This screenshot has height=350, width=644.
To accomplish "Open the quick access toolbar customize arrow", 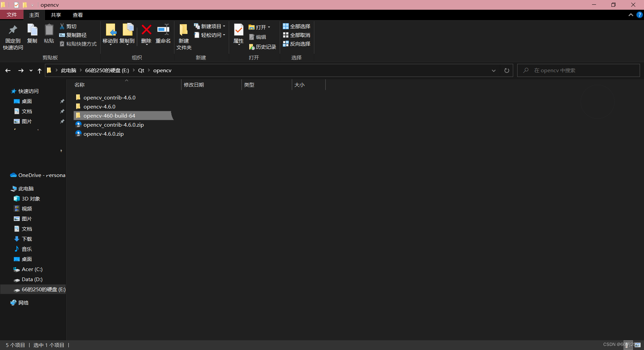I will click(33, 5).
